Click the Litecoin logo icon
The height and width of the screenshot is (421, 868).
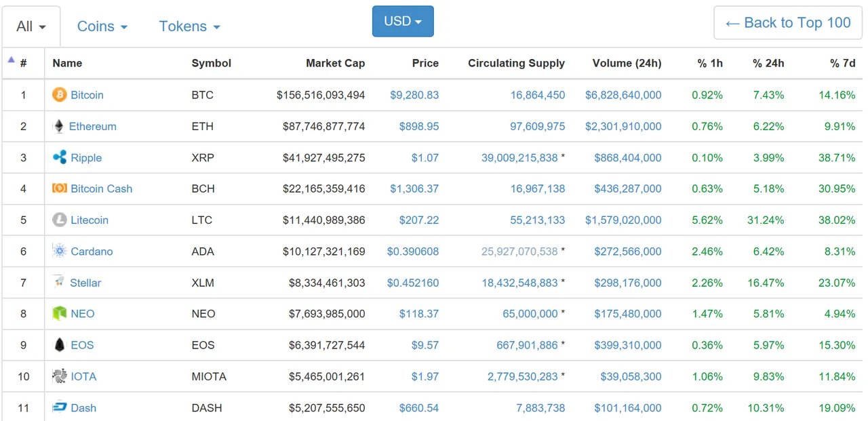(x=60, y=220)
